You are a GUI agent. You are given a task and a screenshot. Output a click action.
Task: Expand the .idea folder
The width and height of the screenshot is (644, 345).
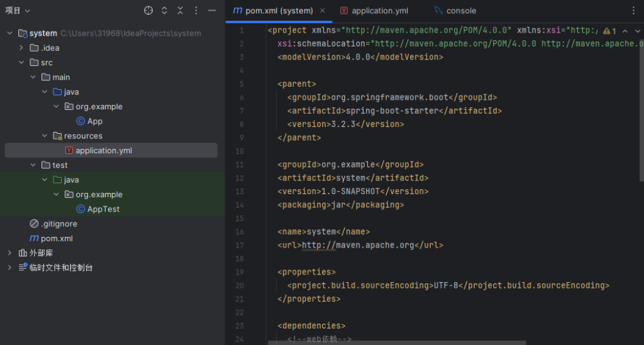click(21, 48)
